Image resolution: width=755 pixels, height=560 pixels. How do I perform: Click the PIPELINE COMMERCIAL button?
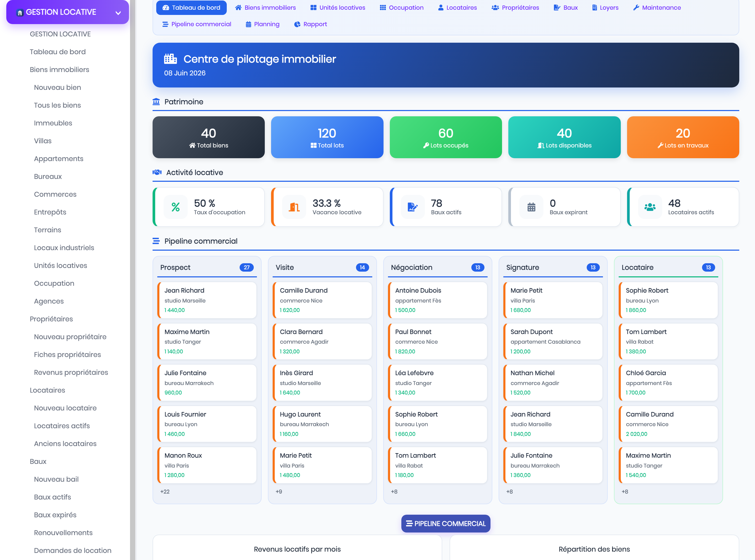445,523
